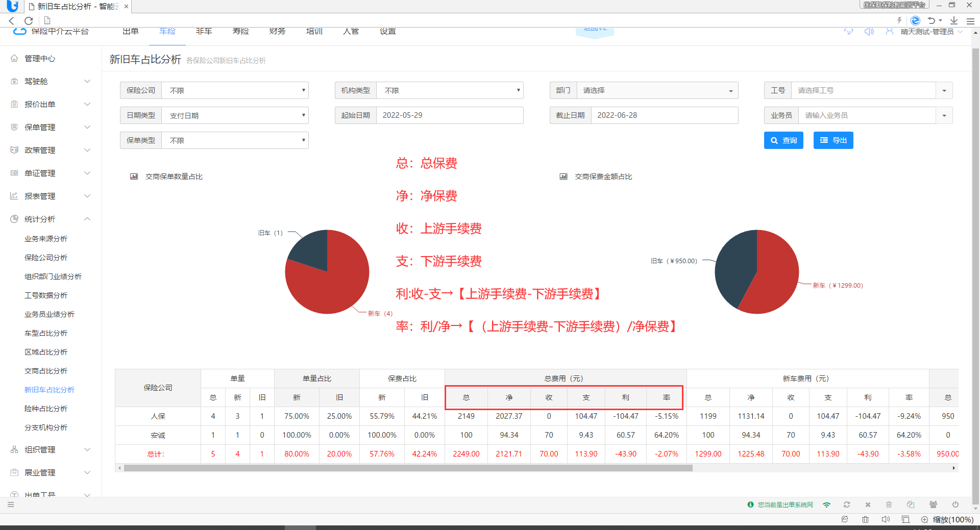Click the blue browser engine icon
Image resolution: width=980 pixels, height=530 pixels.
[x=916, y=20]
